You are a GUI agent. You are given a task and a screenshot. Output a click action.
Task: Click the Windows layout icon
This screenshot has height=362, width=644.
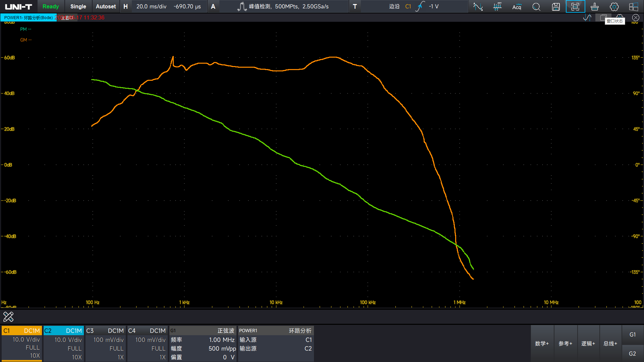pyautogui.click(x=633, y=6)
